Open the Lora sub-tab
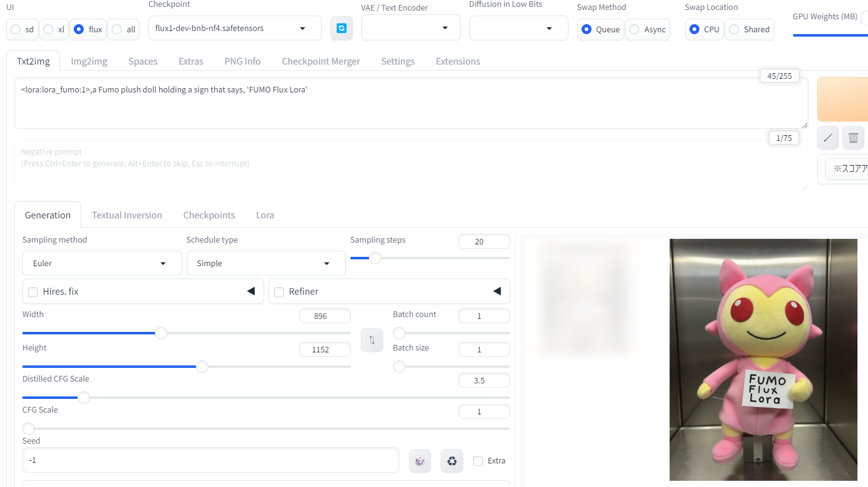Screen dimensions: 868x487 coord(265,215)
